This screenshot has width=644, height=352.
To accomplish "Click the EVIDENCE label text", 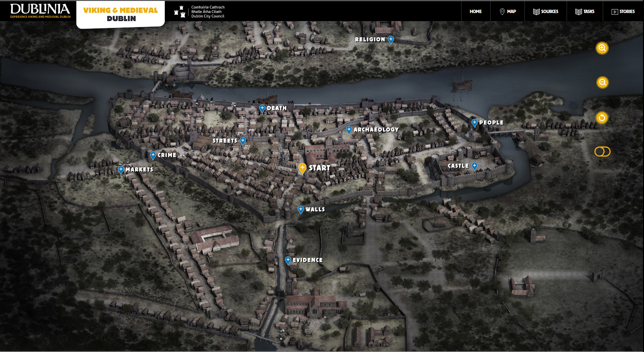I will pos(308,260).
